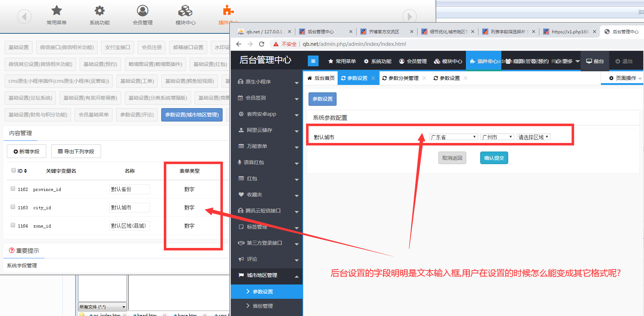Image resolution: width=644 pixels, height=316 pixels.
Task: Click the left carousel arrow button
Action: click(x=24, y=16)
